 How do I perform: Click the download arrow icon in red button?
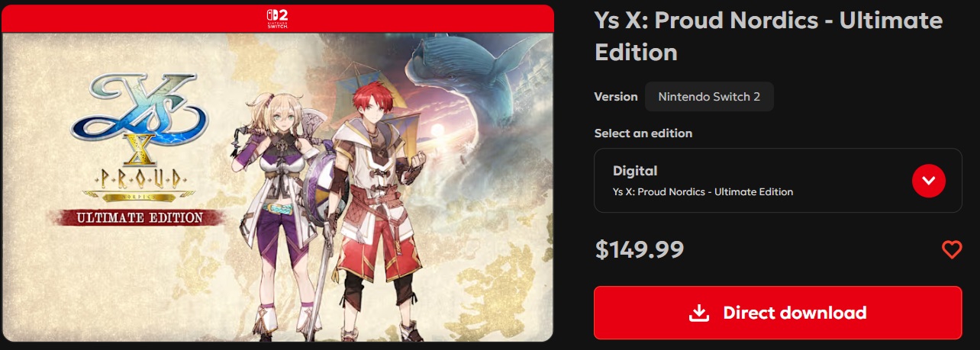pyautogui.click(x=698, y=313)
